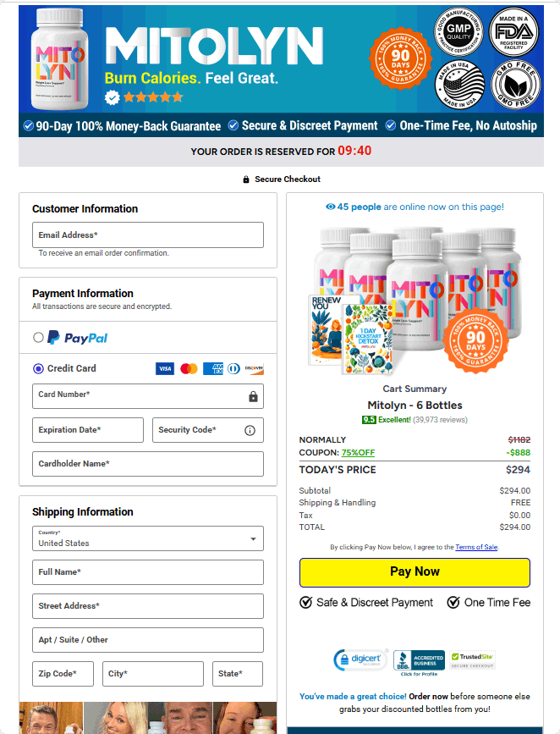Click the 75%OFF coupon link
The height and width of the screenshot is (734, 560).
point(358,453)
